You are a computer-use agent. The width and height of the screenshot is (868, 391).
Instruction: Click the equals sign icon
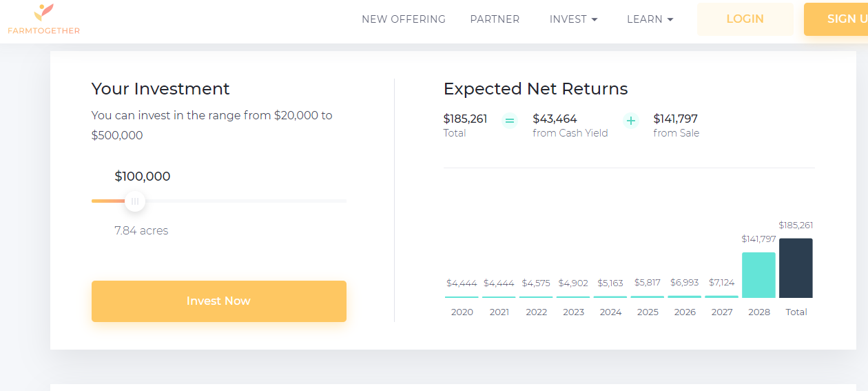(x=510, y=121)
